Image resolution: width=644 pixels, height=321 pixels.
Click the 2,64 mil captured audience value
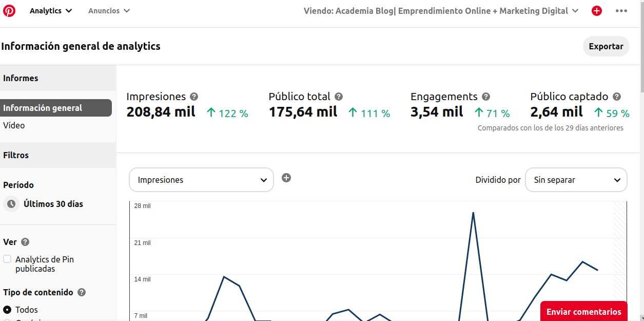(557, 112)
